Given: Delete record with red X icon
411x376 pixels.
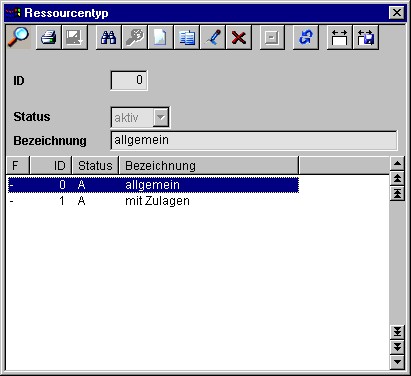Looking at the screenshot, I should pyautogui.click(x=239, y=37).
